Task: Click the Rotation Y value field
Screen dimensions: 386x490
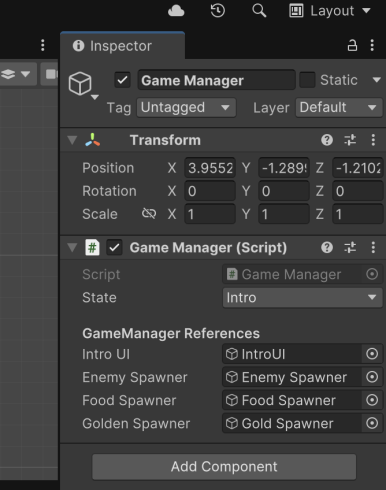Action: pyautogui.click(x=284, y=191)
